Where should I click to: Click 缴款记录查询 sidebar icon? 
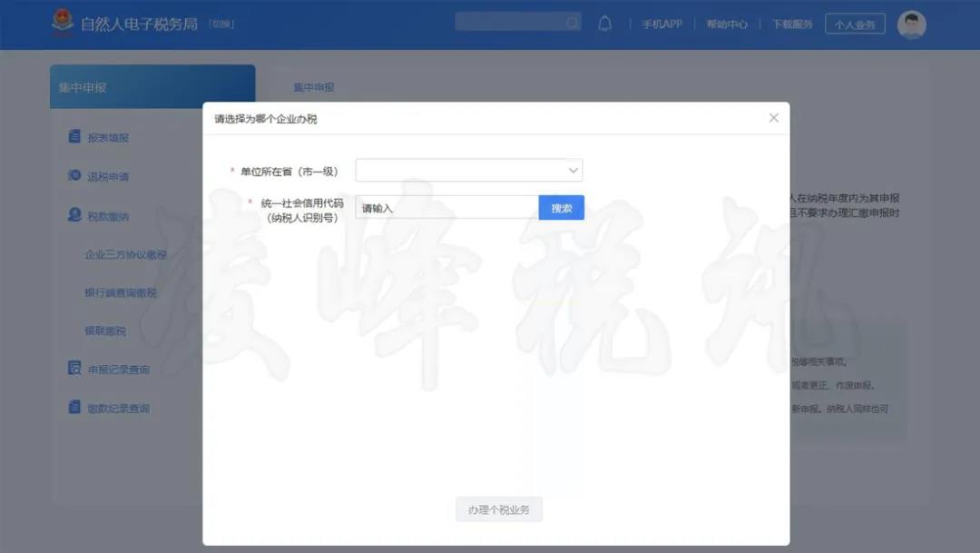74,407
